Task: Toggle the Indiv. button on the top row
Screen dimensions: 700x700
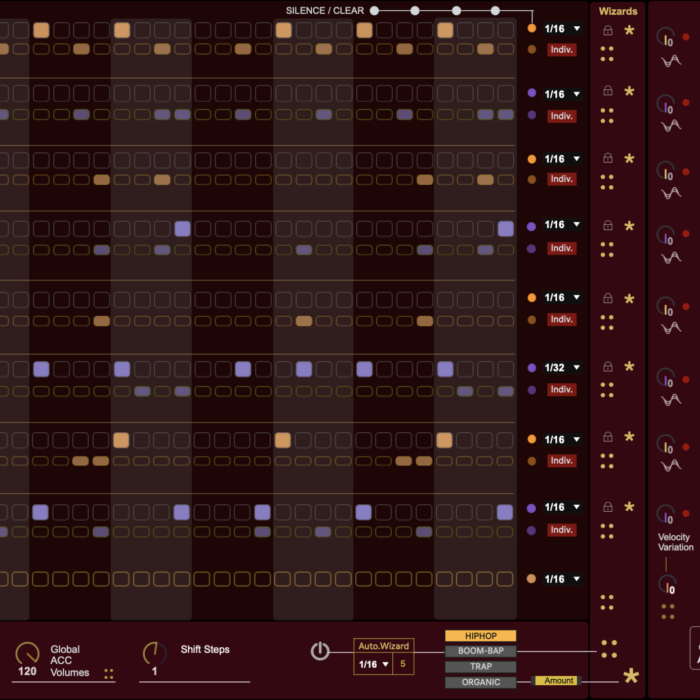Action: [561, 49]
